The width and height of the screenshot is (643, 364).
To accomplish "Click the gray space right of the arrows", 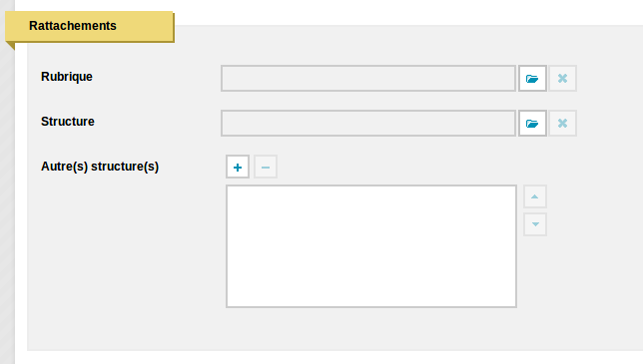I will click(x=595, y=210).
